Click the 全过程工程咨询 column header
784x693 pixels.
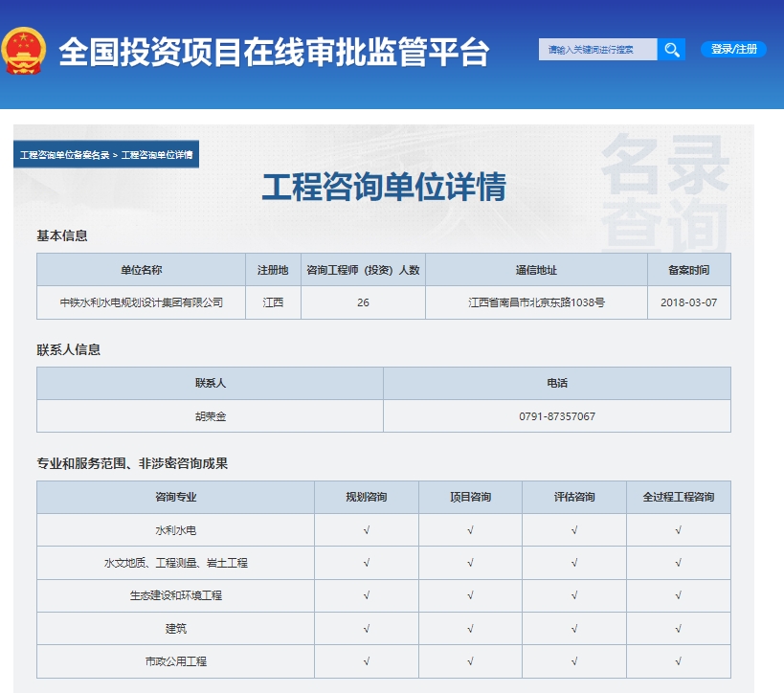[679, 497]
